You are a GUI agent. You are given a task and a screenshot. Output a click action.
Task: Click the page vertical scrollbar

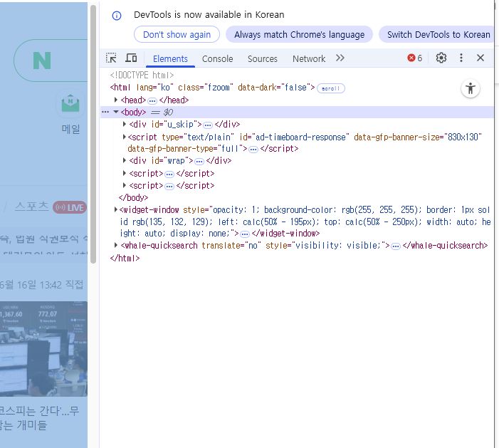tap(93, 134)
